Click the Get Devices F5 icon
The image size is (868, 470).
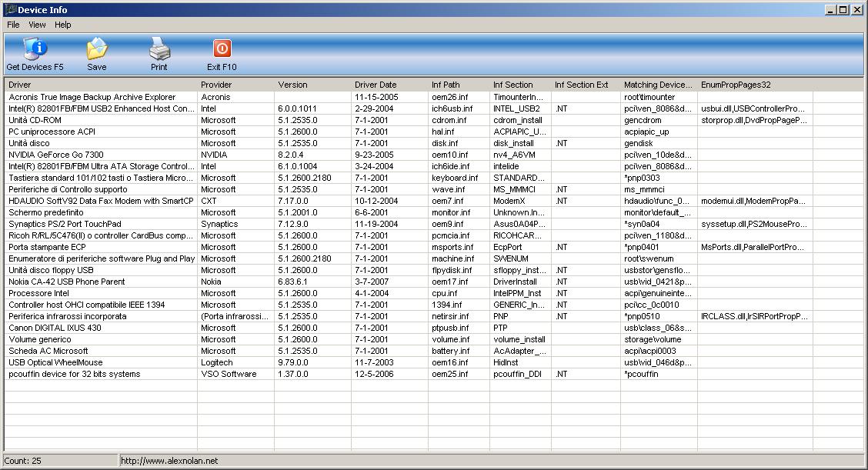[35, 48]
